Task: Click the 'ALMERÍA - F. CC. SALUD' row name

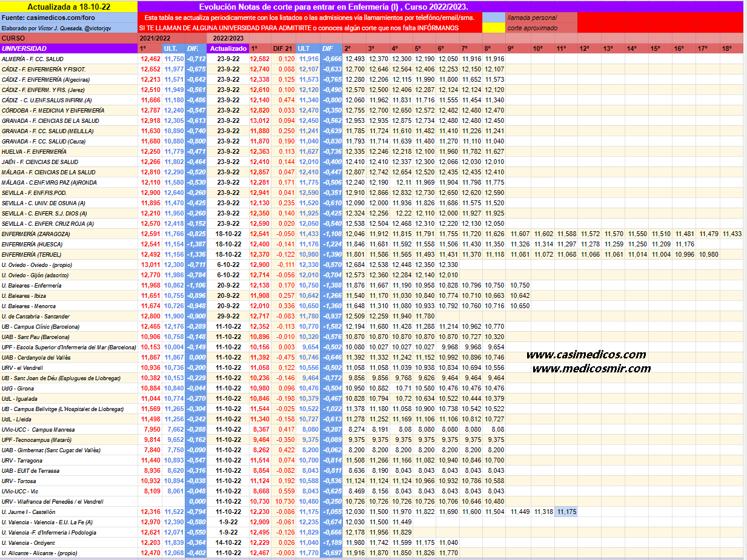Action: pyautogui.click(x=33, y=59)
